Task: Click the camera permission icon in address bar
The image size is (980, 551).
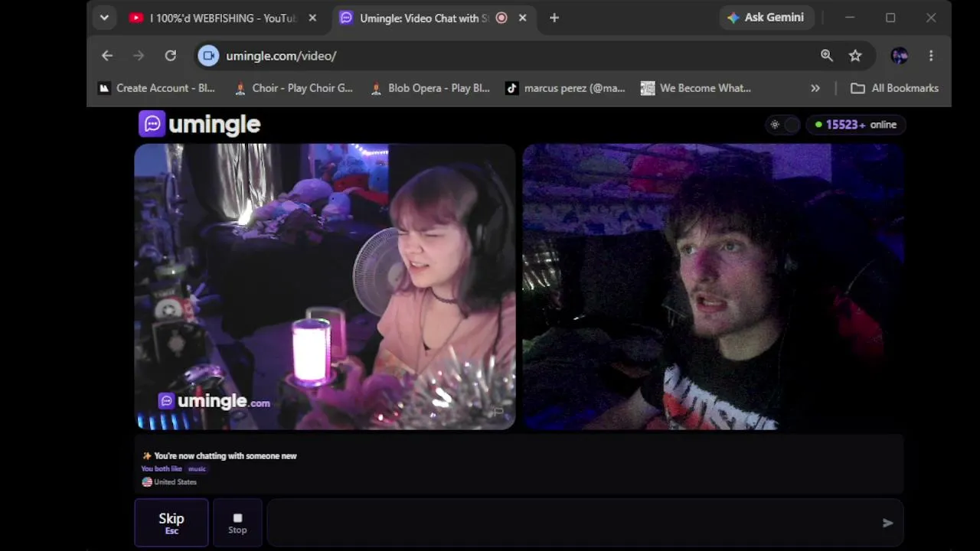Action: click(x=209, y=56)
